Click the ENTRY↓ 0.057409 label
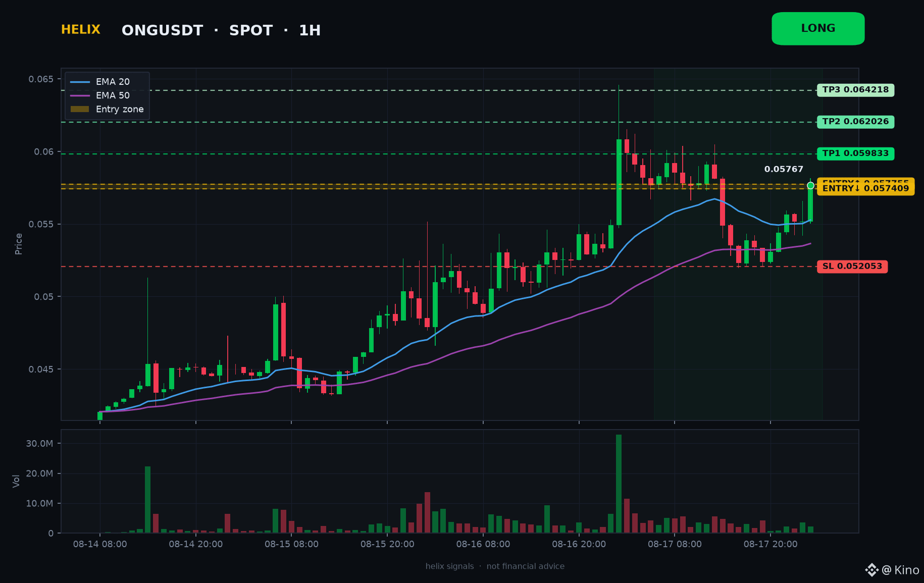 pos(865,189)
